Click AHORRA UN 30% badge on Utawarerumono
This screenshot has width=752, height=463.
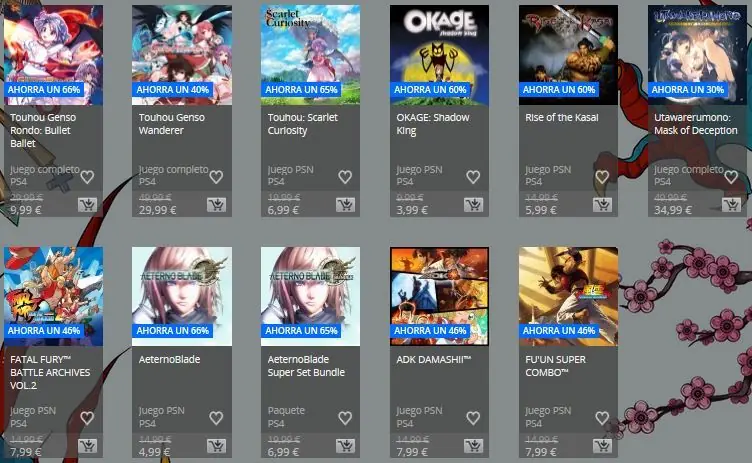click(688, 90)
